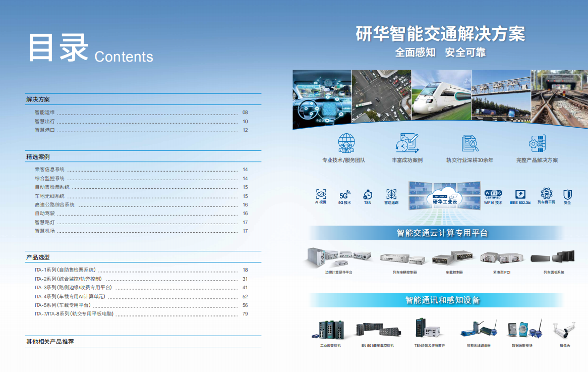Go to the 智能运维 contents entry
Viewport: 588px width, 372px height.
point(141,112)
